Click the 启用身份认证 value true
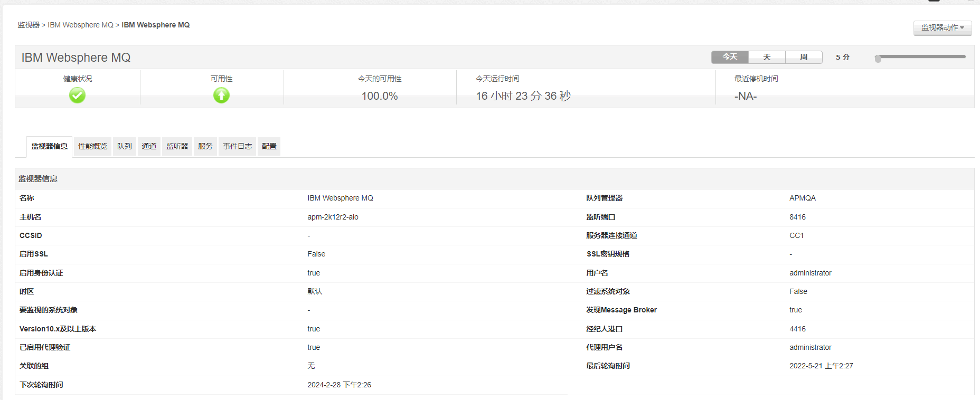The width and height of the screenshot is (980, 400). [314, 273]
